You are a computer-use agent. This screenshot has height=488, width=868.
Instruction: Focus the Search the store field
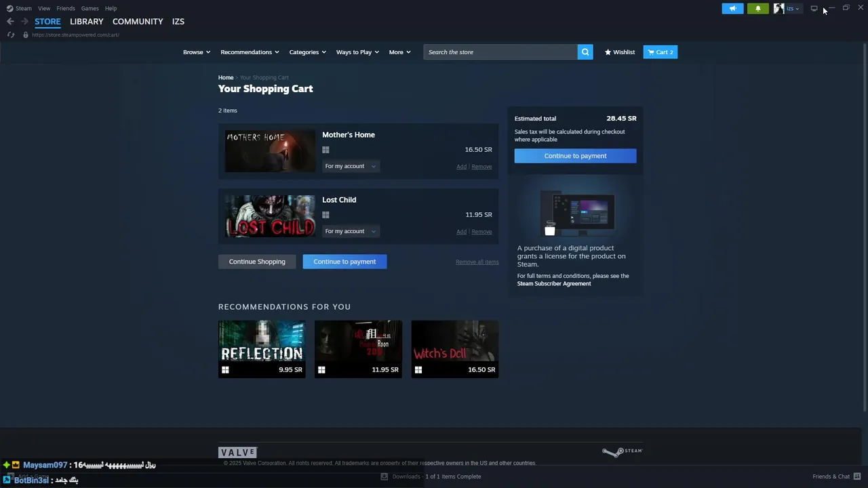coord(500,52)
